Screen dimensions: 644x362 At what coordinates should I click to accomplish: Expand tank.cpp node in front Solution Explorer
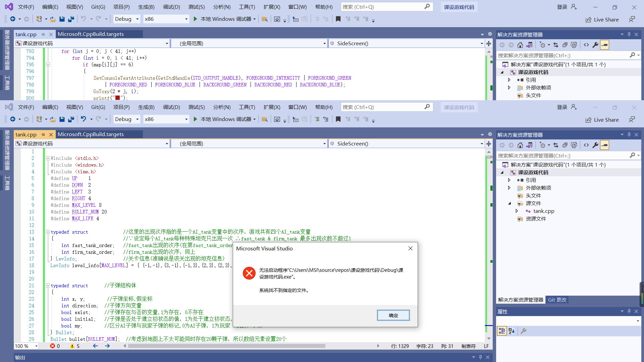517,211
